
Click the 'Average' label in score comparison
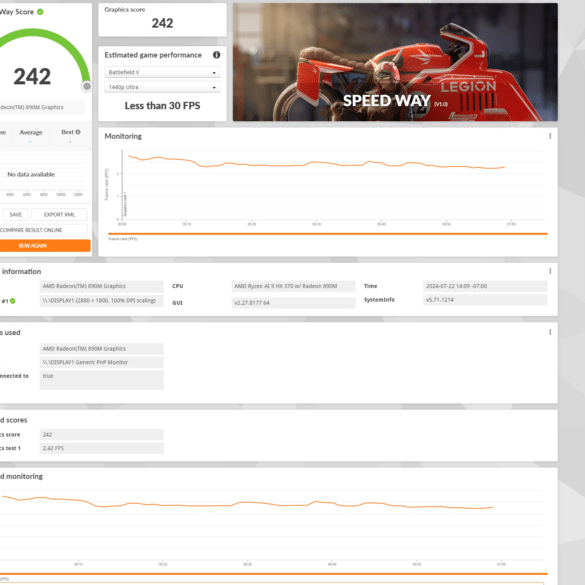(x=31, y=132)
